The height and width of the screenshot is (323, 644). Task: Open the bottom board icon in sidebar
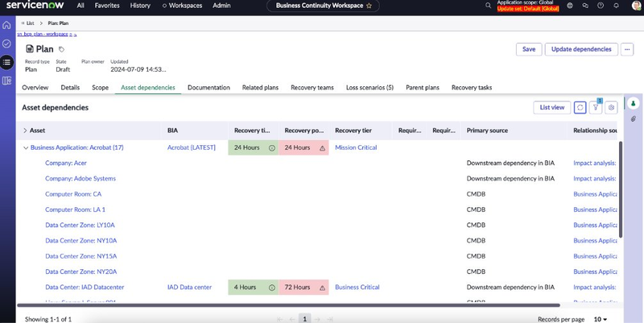[x=6, y=81]
